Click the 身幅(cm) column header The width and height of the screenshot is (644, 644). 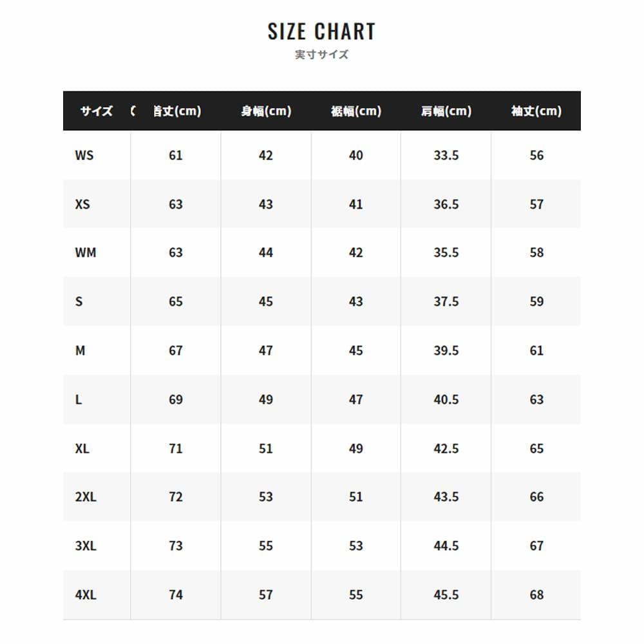click(266, 111)
